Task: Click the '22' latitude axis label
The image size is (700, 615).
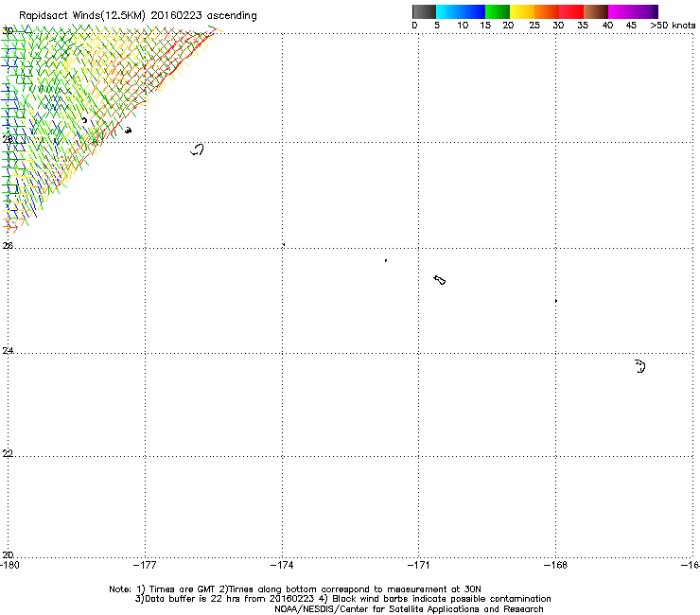Action: pos(8,453)
